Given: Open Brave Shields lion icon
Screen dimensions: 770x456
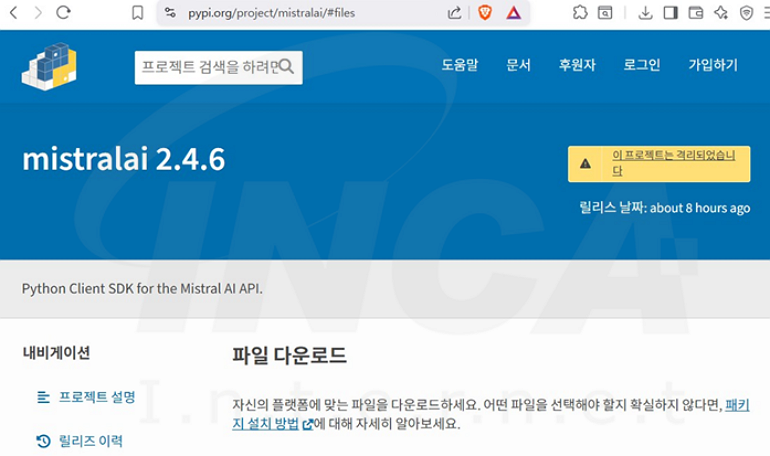Looking at the screenshot, I should coord(485,13).
